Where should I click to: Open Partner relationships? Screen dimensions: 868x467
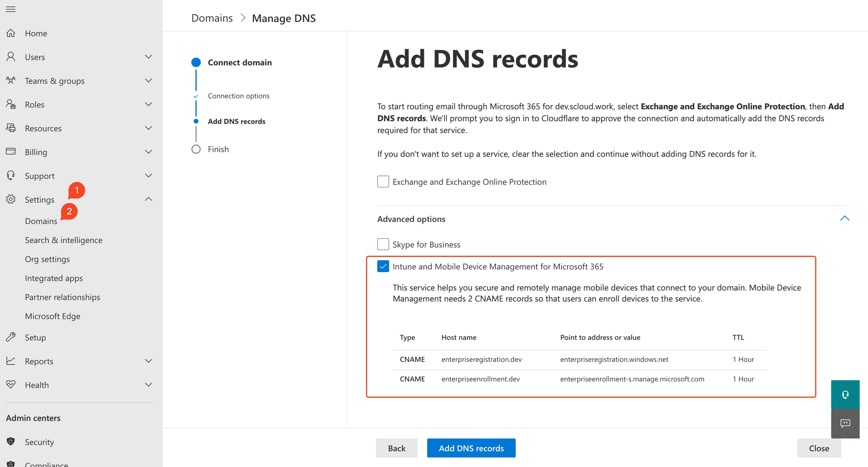tap(62, 297)
